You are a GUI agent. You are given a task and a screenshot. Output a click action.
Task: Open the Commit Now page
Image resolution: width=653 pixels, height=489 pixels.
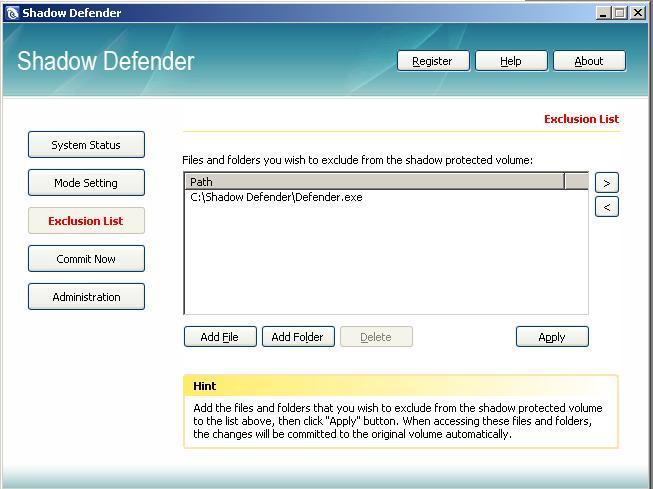click(86, 259)
